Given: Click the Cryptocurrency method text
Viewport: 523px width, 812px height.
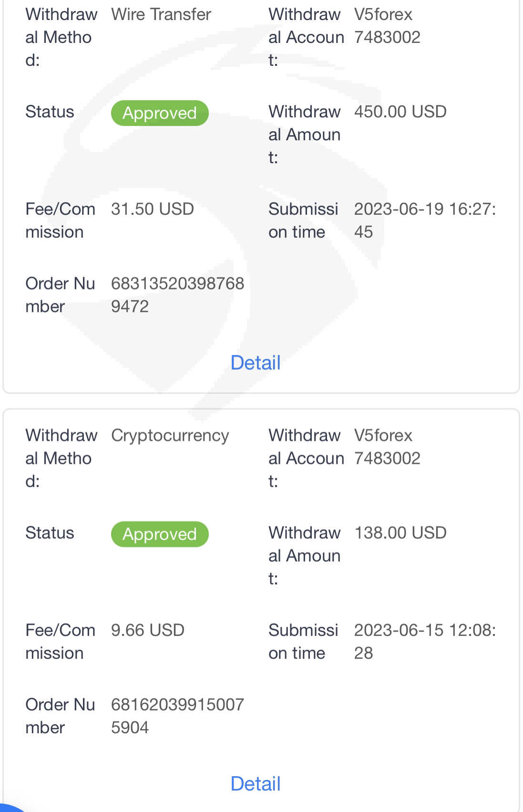Looking at the screenshot, I should point(170,436).
